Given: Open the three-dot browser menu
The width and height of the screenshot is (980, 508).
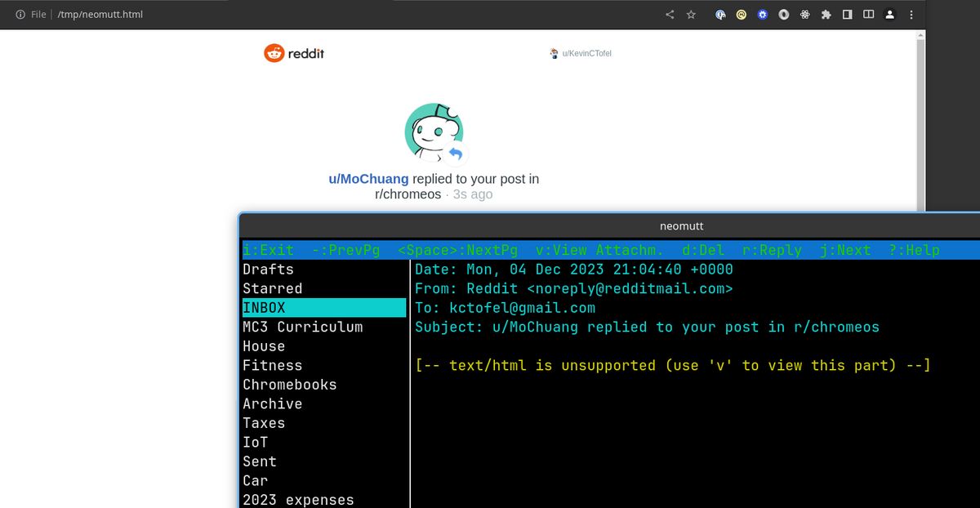Looking at the screenshot, I should tap(911, 15).
